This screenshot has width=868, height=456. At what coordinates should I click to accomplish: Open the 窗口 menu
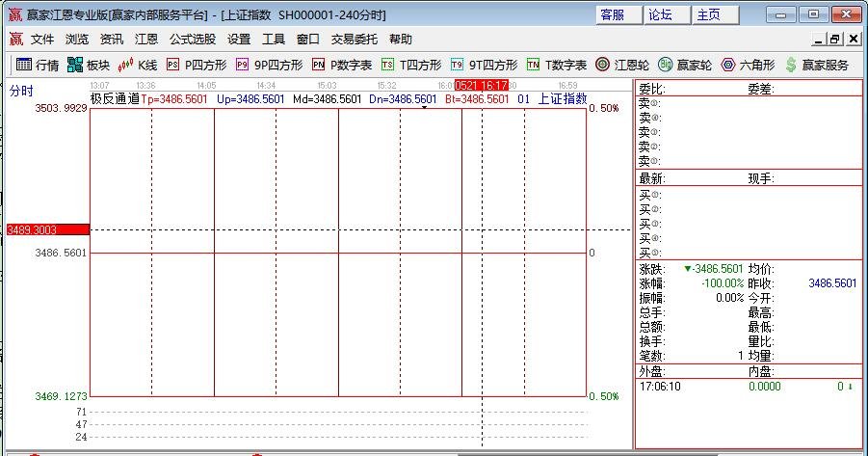[307, 39]
